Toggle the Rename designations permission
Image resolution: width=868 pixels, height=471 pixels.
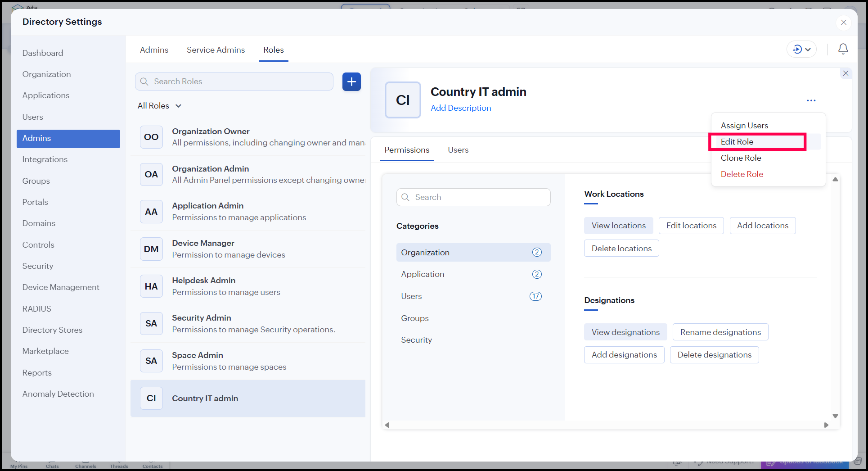(720, 332)
